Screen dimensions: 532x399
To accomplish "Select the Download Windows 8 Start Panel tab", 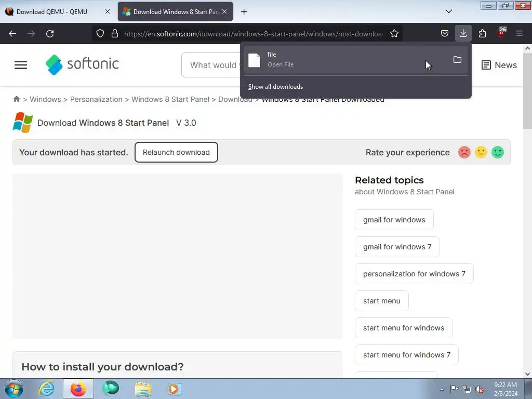I will (x=175, y=11).
